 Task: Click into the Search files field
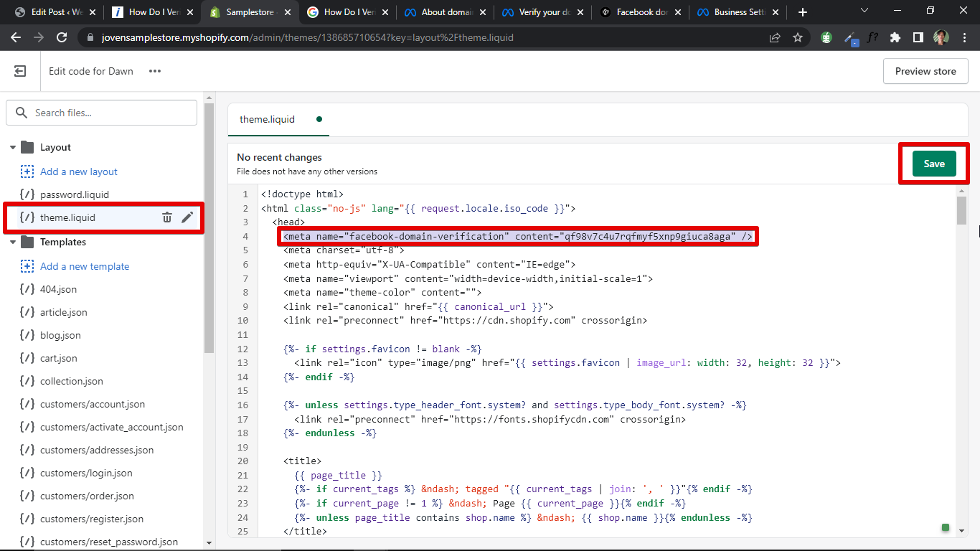coord(101,113)
